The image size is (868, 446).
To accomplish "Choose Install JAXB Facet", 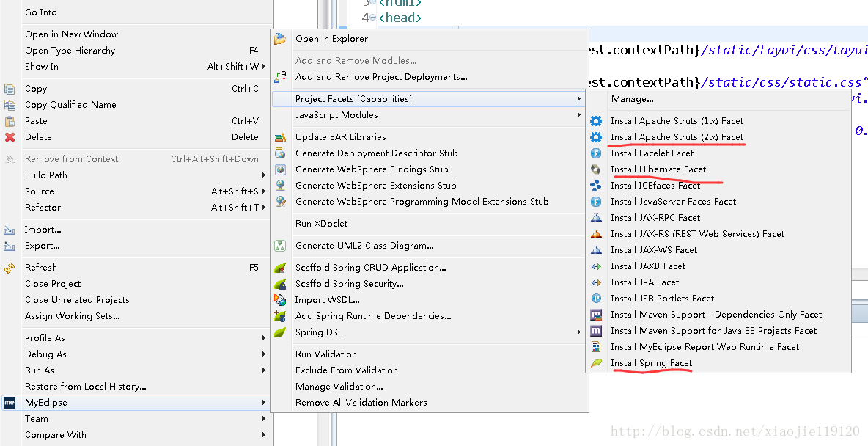I will point(647,266).
